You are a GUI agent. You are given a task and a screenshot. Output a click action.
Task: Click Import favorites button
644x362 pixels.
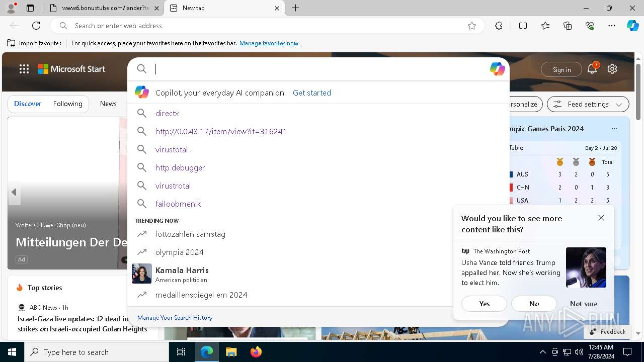pyautogui.click(x=34, y=43)
